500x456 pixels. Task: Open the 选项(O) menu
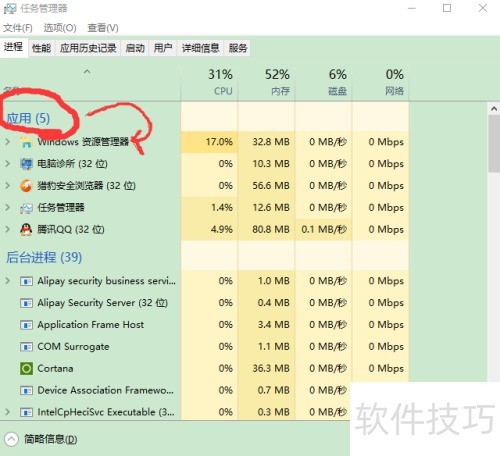pyautogui.click(x=60, y=28)
